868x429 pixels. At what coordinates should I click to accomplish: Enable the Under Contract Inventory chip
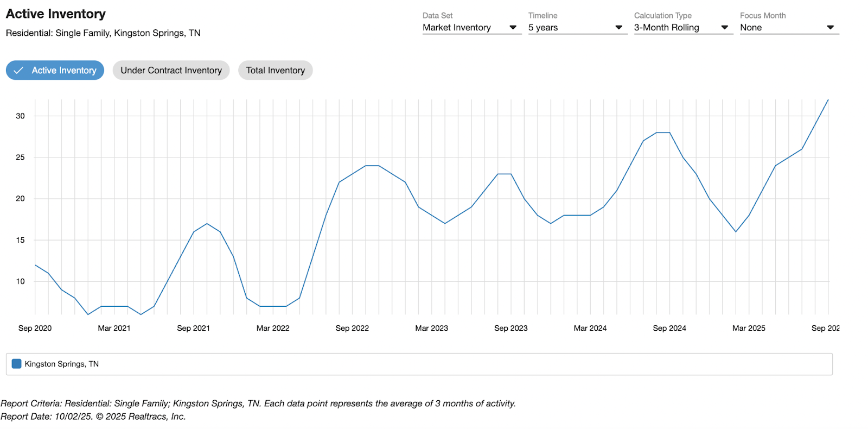click(x=171, y=71)
